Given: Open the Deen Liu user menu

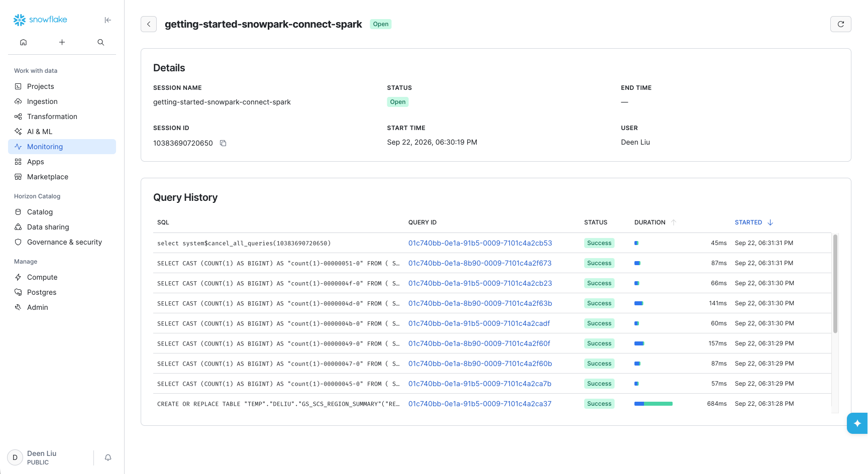Looking at the screenshot, I should pyautogui.click(x=42, y=457).
